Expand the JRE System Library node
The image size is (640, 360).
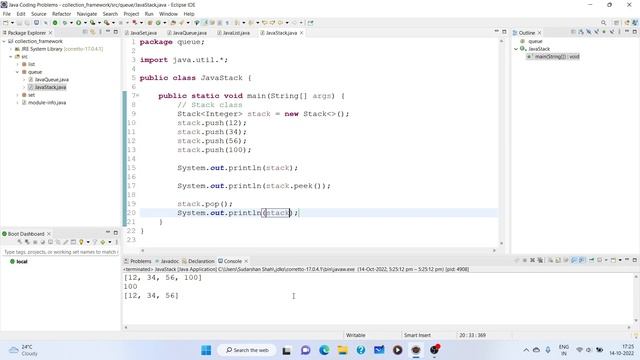(x=11, y=49)
